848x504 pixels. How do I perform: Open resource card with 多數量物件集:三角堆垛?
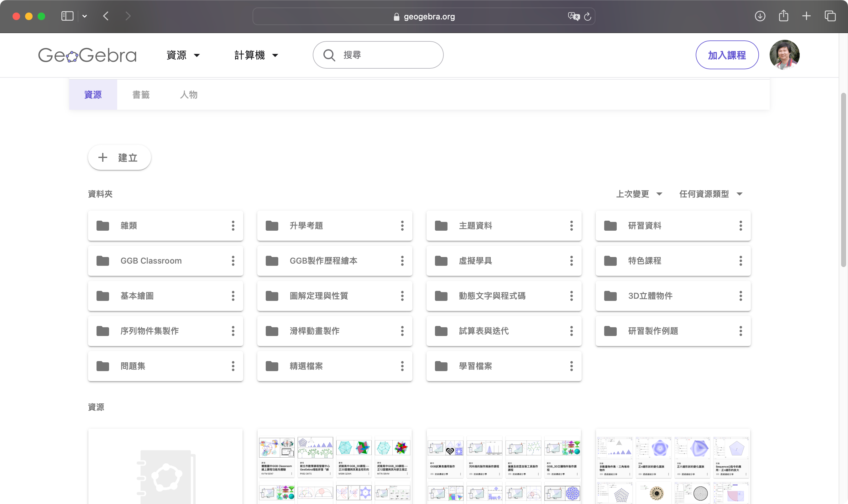pos(673,467)
